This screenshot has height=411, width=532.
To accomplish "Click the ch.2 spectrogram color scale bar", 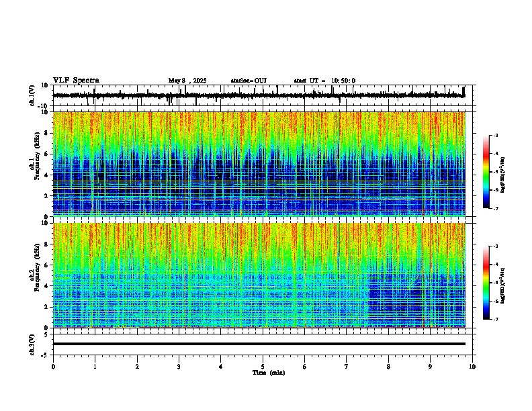I will (486, 283).
